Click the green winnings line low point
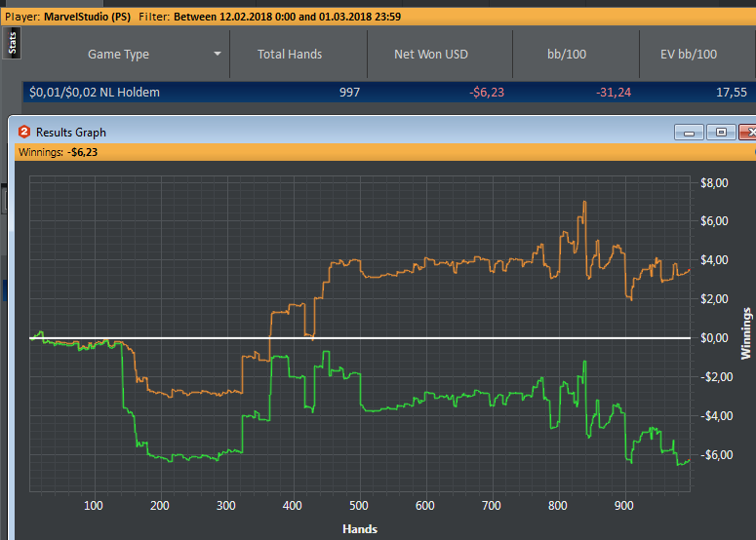 point(678,464)
